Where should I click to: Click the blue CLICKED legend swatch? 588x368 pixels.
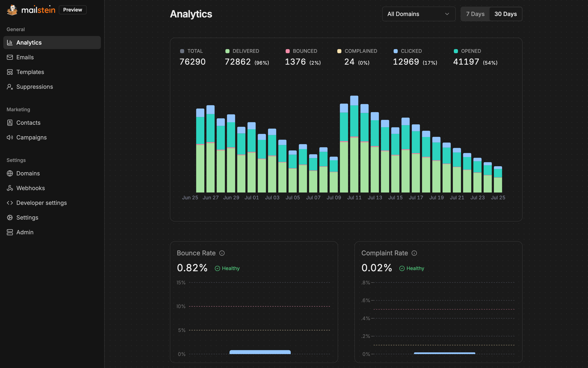coord(396,51)
